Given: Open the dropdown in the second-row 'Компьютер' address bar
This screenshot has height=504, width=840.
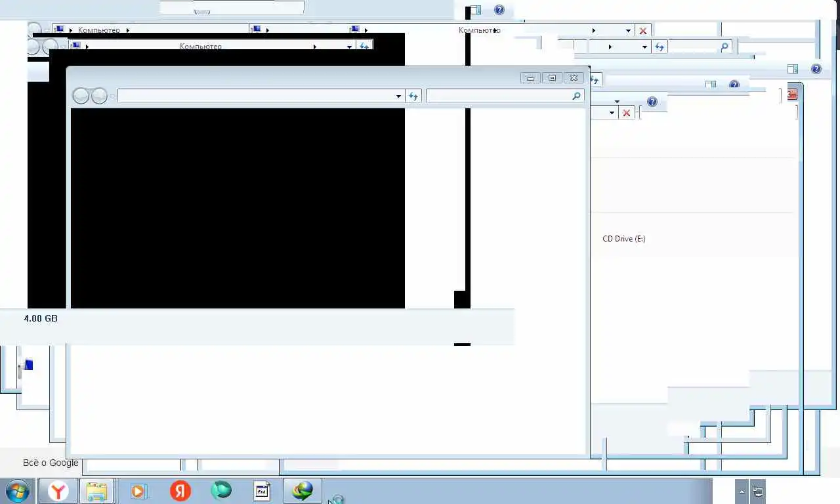Looking at the screenshot, I should click(349, 47).
